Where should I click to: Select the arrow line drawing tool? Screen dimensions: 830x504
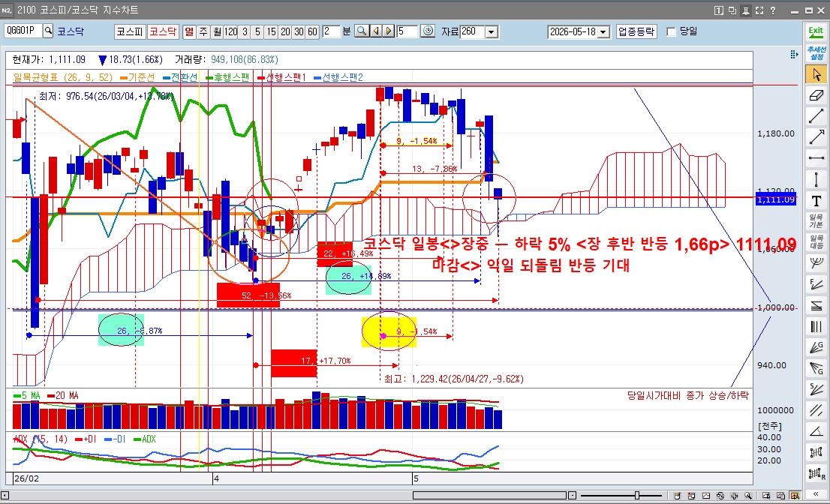pos(816,137)
